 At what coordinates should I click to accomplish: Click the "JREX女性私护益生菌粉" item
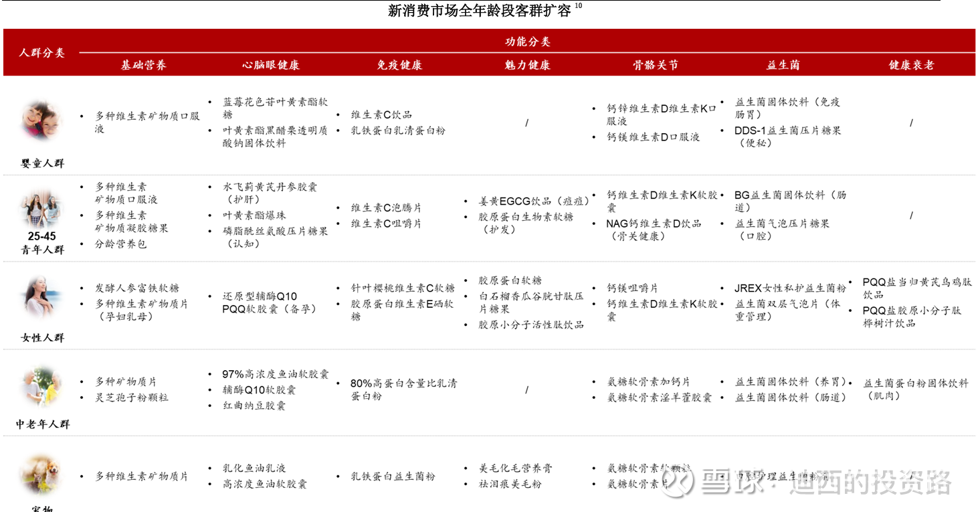pos(790,288)
